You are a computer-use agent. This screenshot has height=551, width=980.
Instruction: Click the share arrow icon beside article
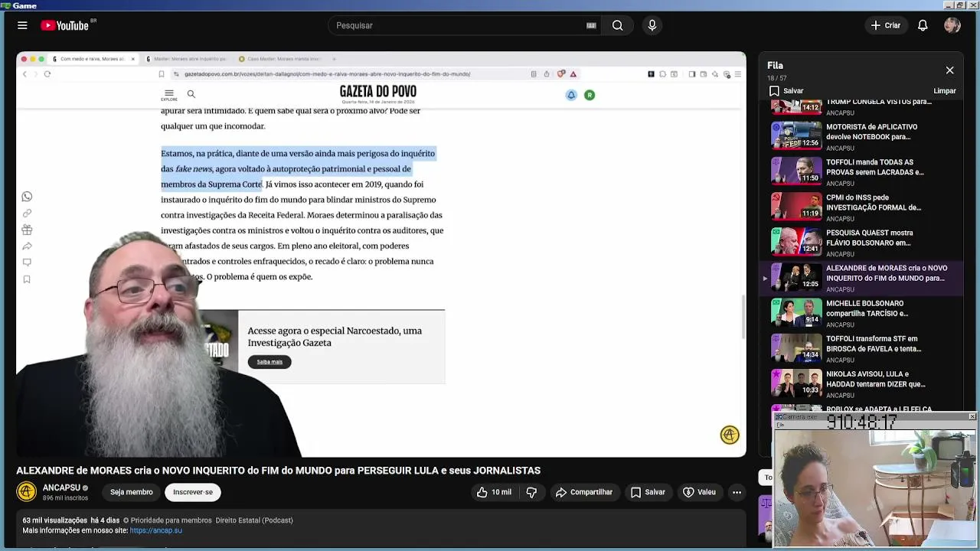[x=27, y=246]
